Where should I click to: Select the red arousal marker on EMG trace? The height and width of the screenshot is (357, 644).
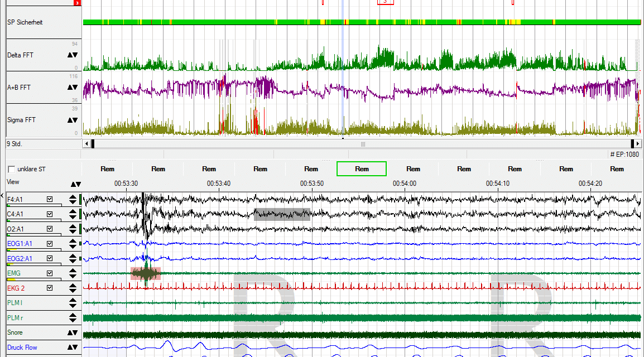point(146,274)
